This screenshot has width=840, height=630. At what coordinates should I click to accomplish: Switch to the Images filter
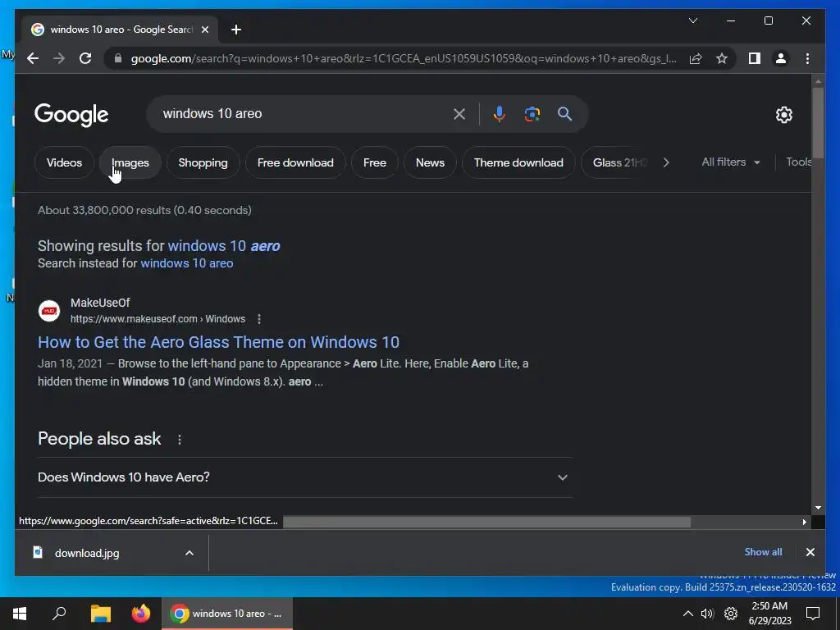pyautogui.click(x=130, y=162)
